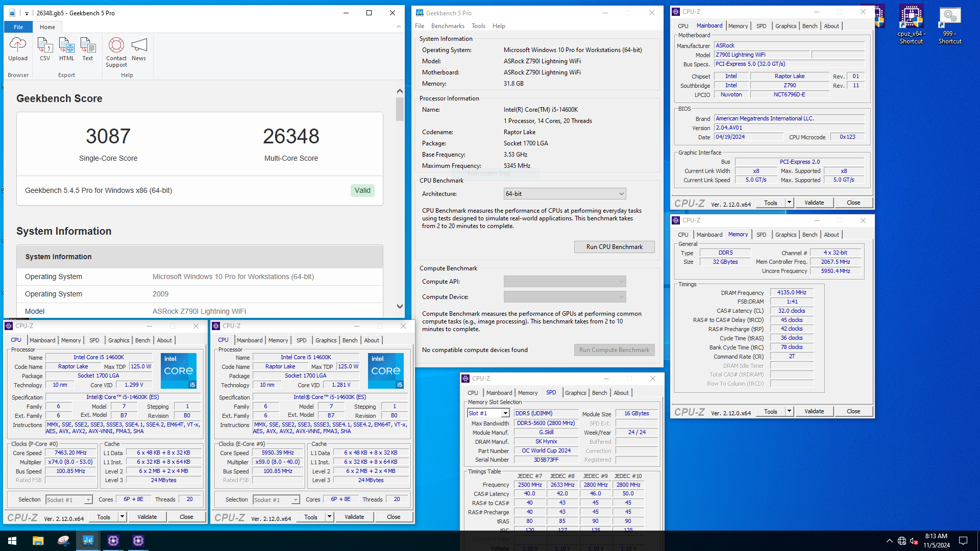Open Mainboard tab in P-Core CPU-Z window
Image resolution: width=980 pixels, height=551 pixels.
click(42, 340)
